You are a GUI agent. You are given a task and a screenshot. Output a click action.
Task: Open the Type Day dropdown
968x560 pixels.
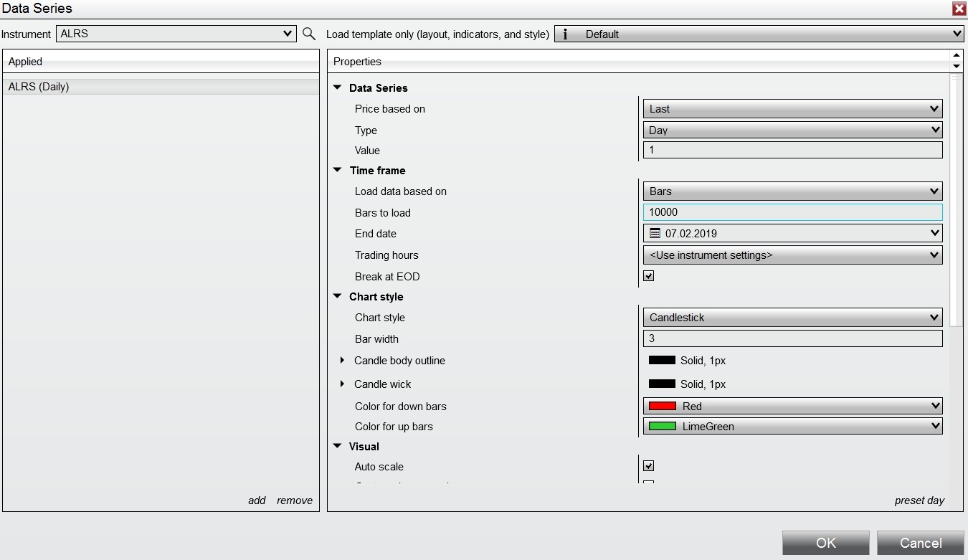792,130
